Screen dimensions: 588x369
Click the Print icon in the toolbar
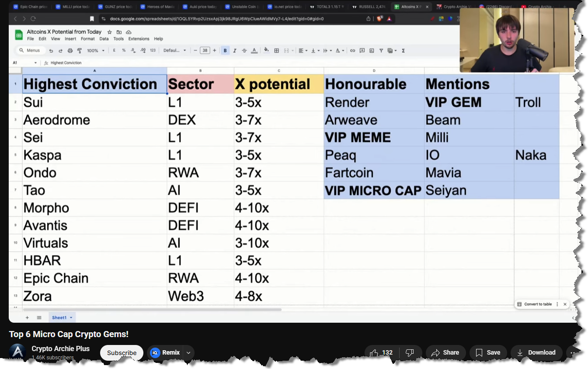tap(70, 51)
